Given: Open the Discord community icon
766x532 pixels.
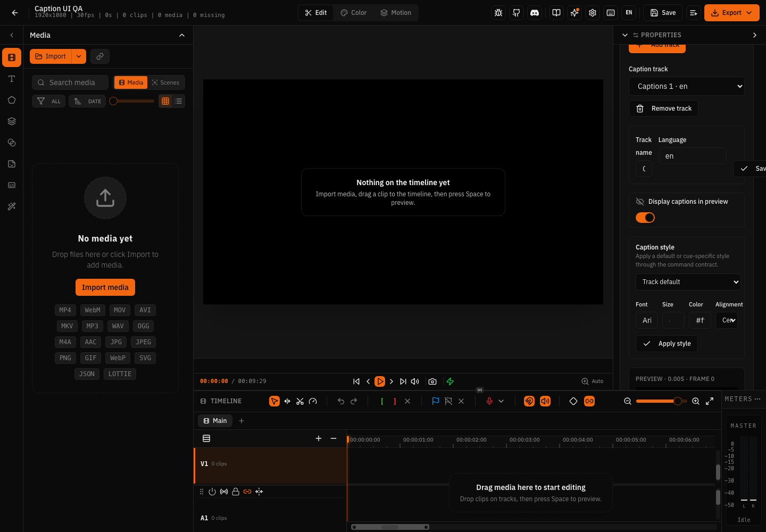Looking at the screenshot, I should click(x=535, y=13).
